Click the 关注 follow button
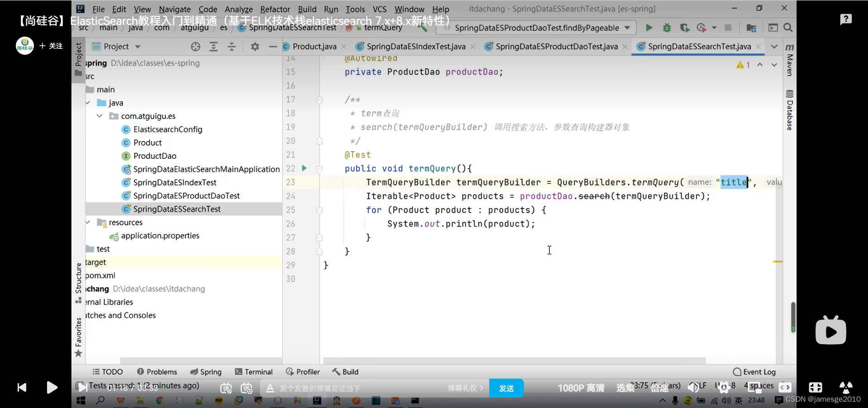Image resolution: width=868 pixels, height=408 pixels. tap(51, 46)
